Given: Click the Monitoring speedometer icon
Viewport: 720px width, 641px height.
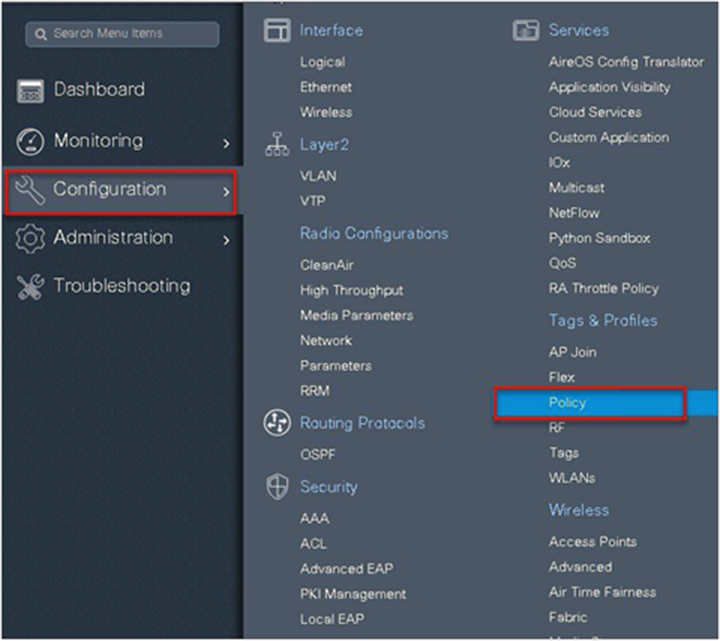Looking at the screenshot, I should pos(31,141).
